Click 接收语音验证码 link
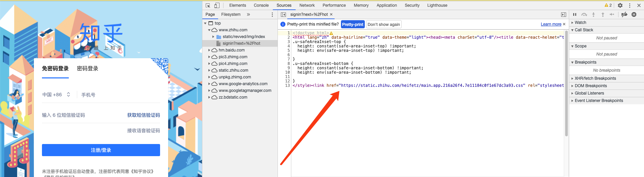 (143, 131)
